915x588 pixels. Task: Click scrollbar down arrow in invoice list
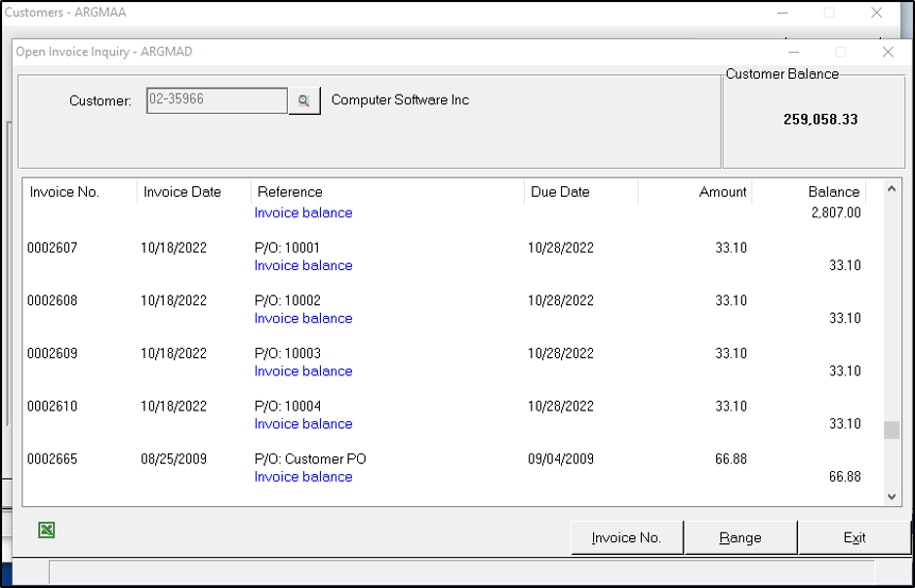point(891,496)
